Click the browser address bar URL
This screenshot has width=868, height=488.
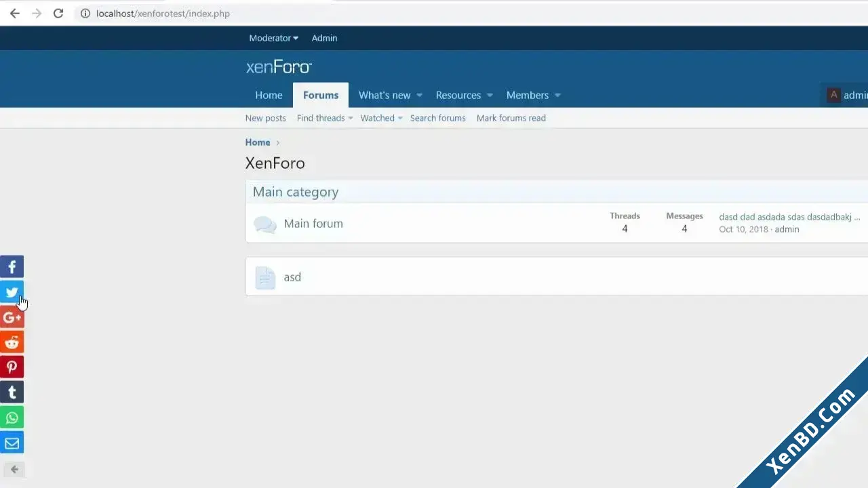pyautogui.click(x=163, y=14)
